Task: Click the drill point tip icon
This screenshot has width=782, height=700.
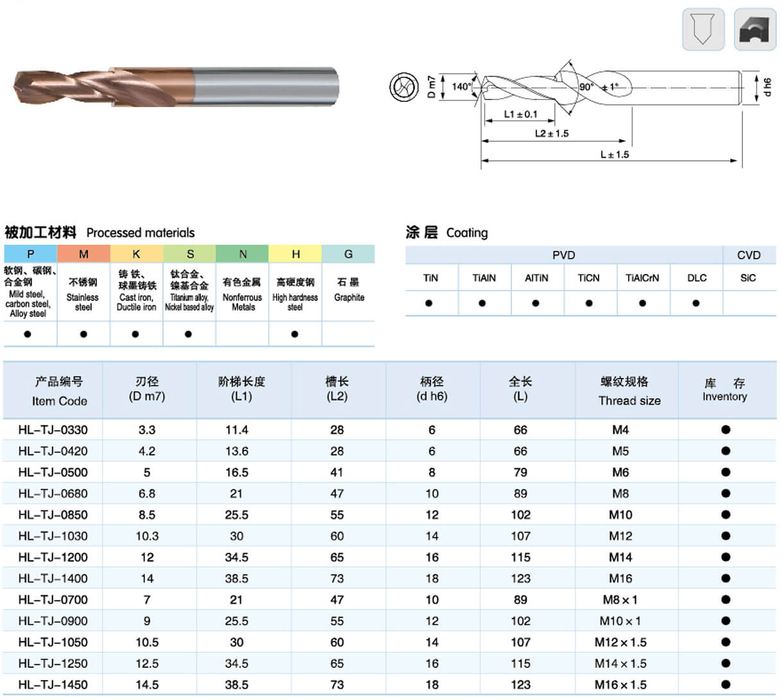Action: click(x=703, y=30)
